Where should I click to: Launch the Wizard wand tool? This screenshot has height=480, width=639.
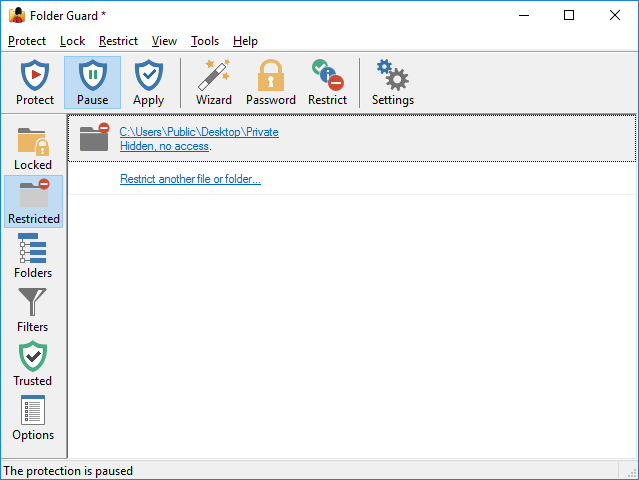coord(214,82)
